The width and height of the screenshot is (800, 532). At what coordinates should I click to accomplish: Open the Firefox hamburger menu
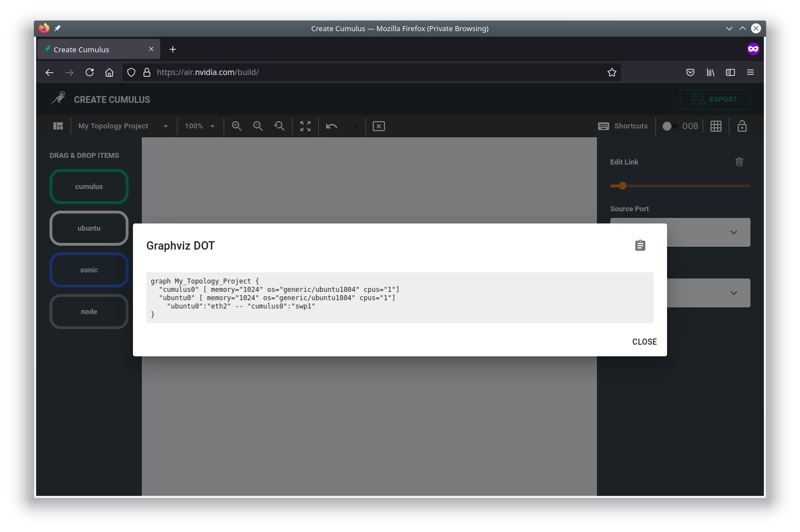750,72
